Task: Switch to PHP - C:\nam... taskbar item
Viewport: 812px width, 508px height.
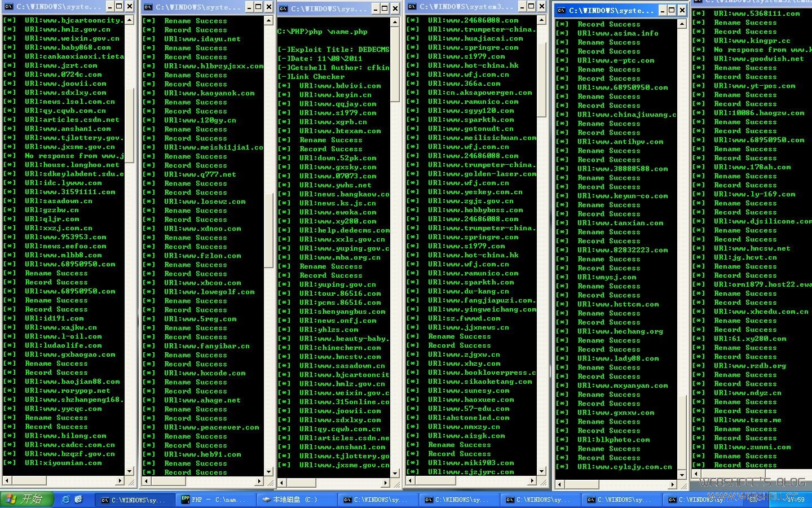Action: click(217, 500)
